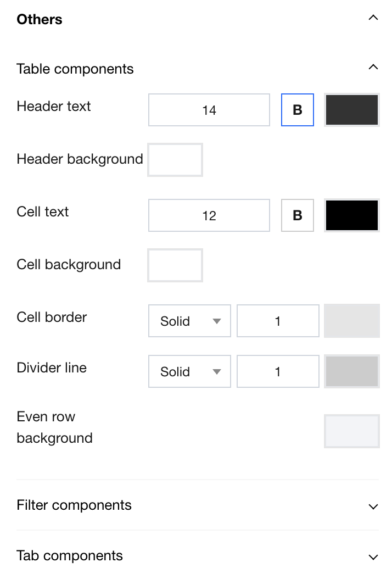Choose the Cell background color swatch
The height and width of the screenshot is (568, 392).
tap(175, 265)
